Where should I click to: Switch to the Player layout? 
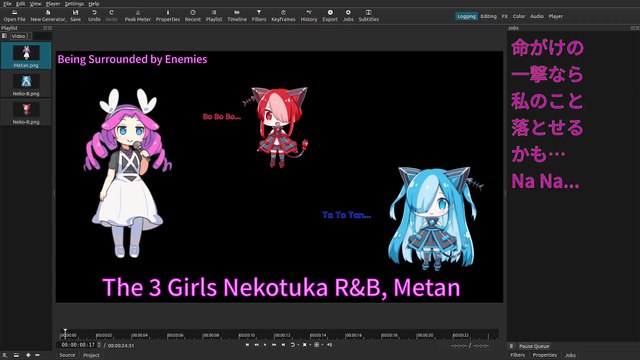click(556, 16)
